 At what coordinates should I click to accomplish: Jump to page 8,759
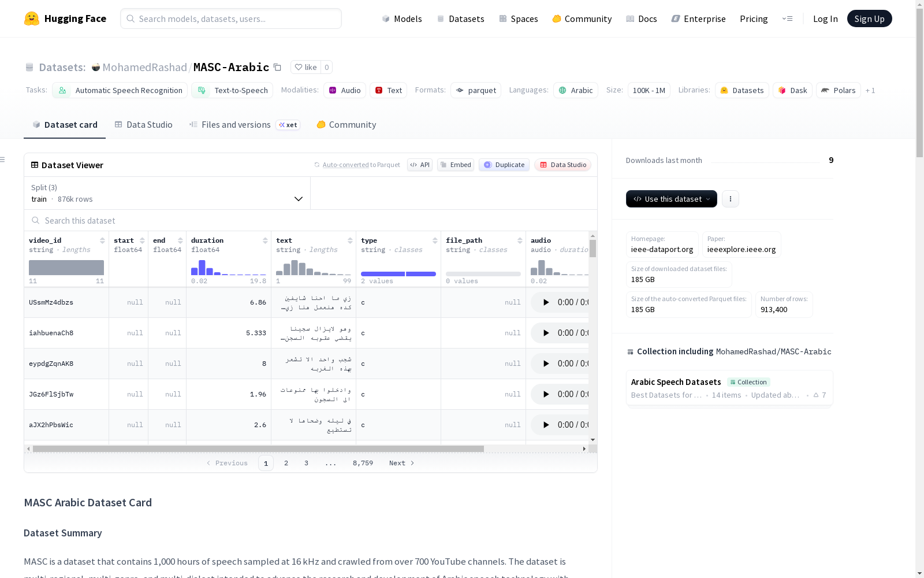pyautogui.click(x=363, y=463)
